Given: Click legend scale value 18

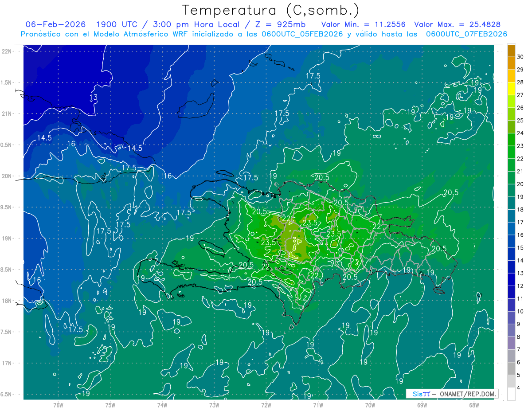Looking at the screenshot, I should pos(520,209).
